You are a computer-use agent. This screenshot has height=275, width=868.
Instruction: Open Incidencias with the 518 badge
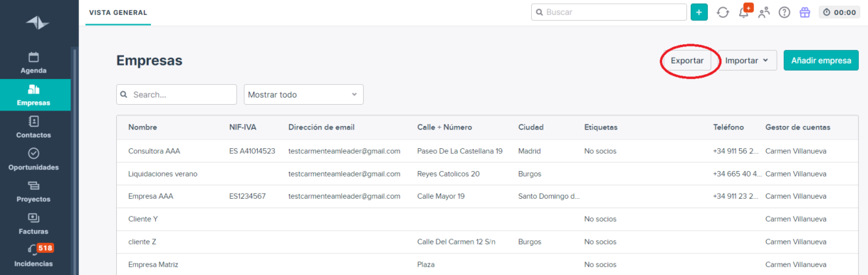pos(33,256)
